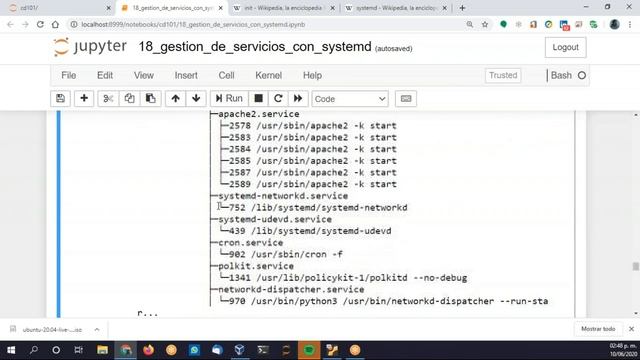Open Firefox from the taskbar
Viewport: 640px width, 360px height.
click(x=149, y=350)
